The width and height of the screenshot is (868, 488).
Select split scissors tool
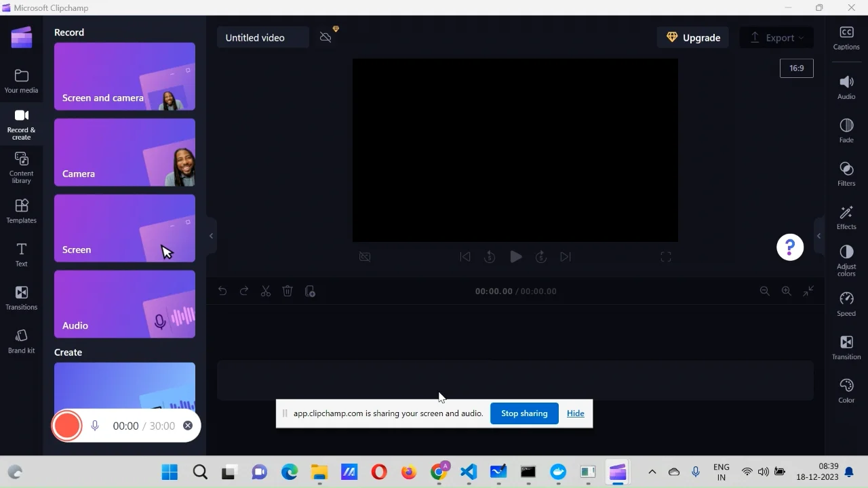point(266,291)
